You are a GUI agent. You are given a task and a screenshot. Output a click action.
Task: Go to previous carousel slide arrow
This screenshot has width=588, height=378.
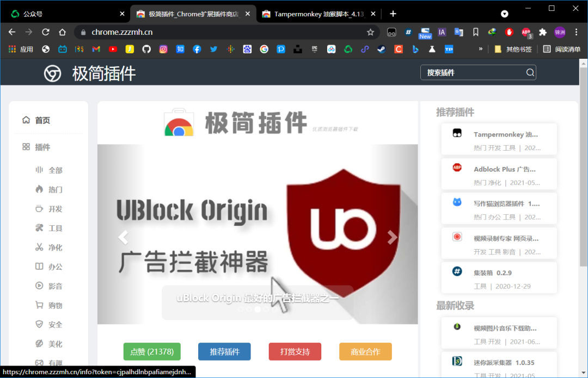tap(123, 237)
